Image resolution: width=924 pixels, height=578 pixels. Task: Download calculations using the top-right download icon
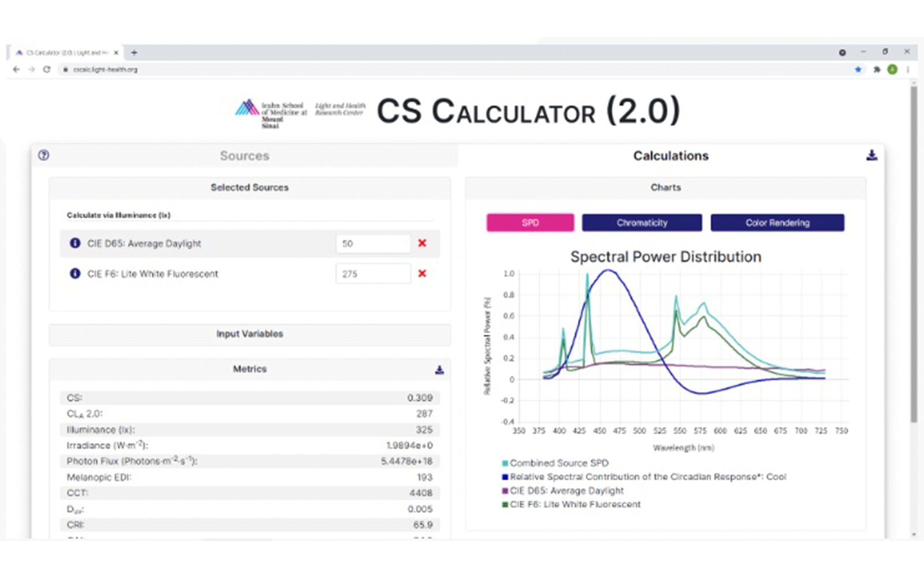(x=871, y=155)
